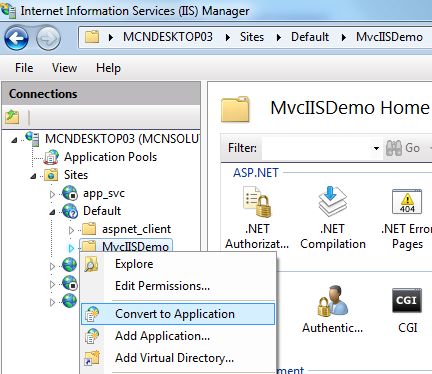This screenshot has width=432, height=374.
Task: Click the aspnet_client folder icon
Action: 89,229
